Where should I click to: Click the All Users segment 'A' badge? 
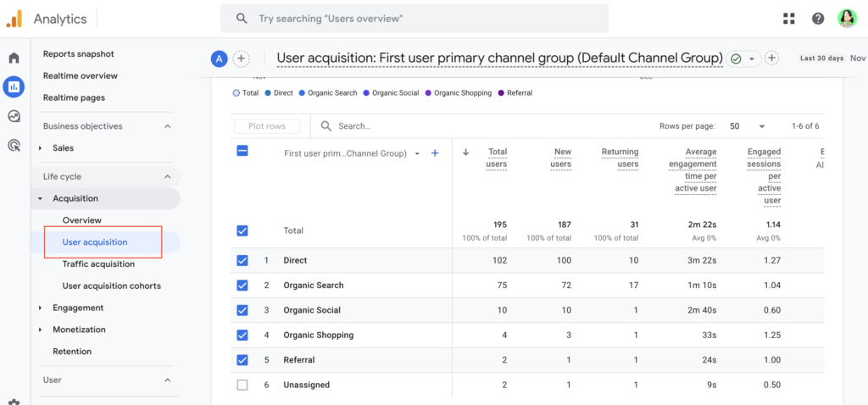click(x=220, y=58)
